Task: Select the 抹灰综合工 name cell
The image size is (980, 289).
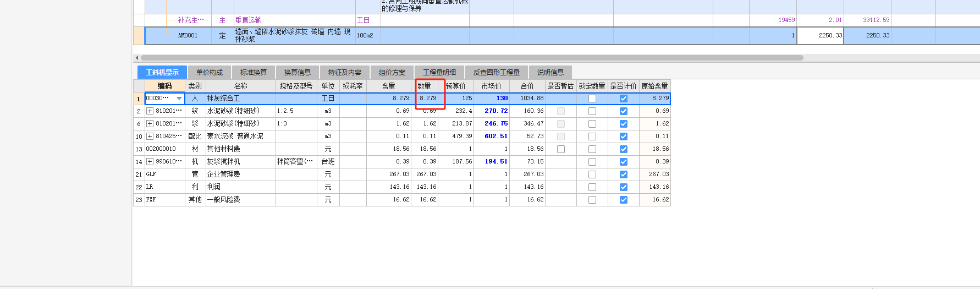Action: click(x=241, y=99)
